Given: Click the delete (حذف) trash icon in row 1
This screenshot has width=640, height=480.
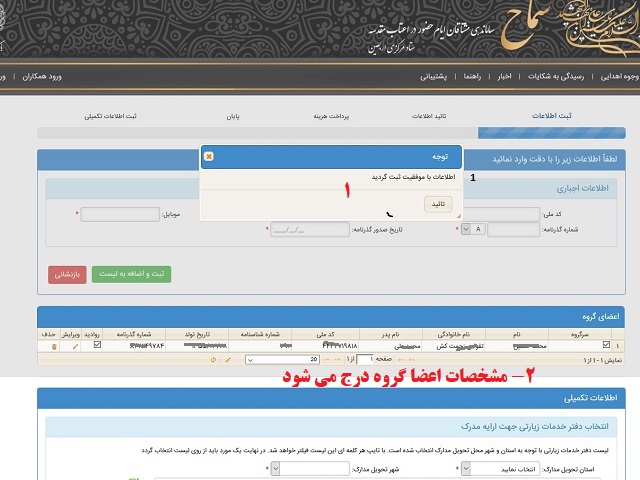Looking at the screenshot, I should (x=54, y=347).
